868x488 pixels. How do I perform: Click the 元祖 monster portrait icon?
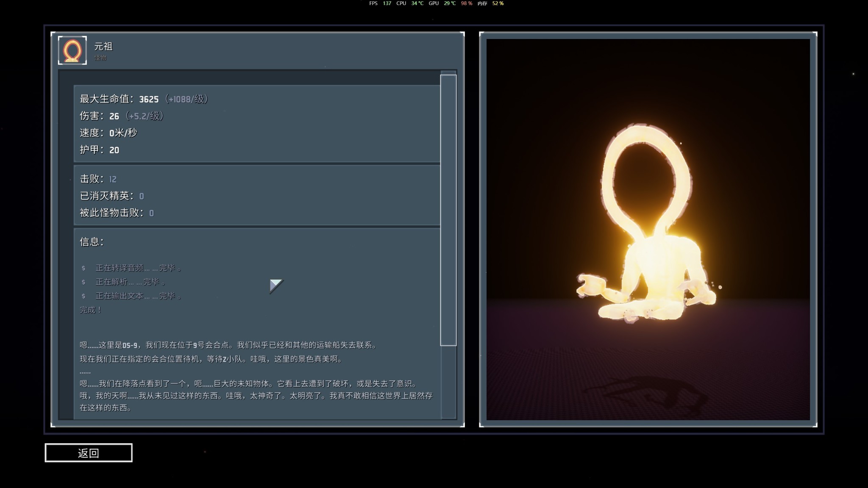click(72, 50)
